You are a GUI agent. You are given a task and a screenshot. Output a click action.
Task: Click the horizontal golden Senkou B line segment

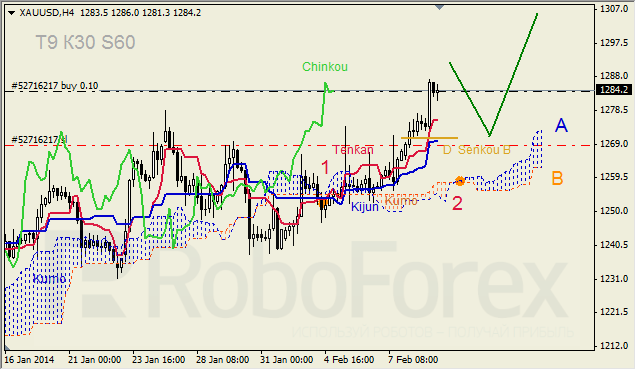[x=429, y=138]
